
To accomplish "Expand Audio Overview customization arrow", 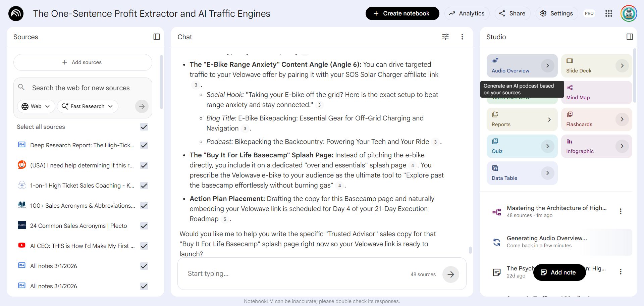I will click(x=547, y=66).
